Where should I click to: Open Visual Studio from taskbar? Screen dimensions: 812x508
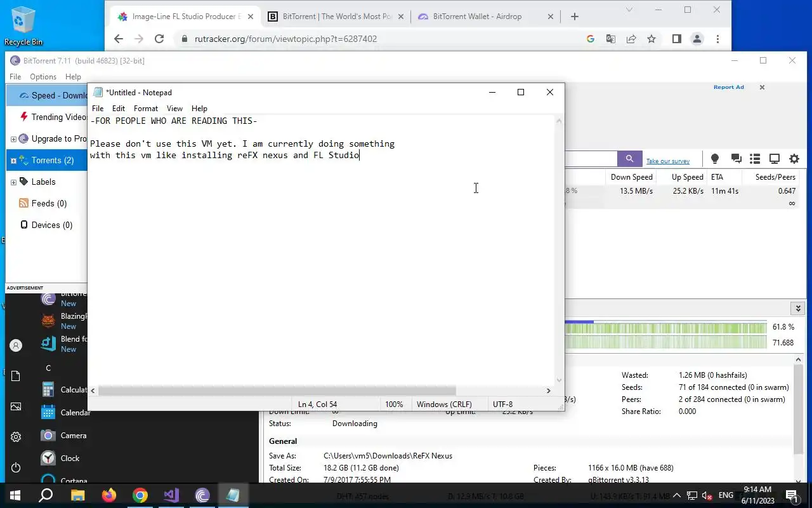pyautogui.click(x=171, y=495)
